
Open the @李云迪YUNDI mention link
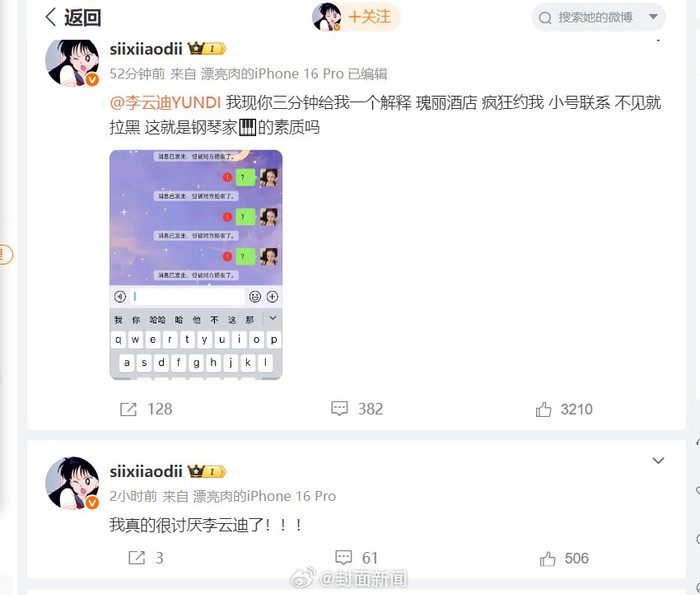pos(165,103)
